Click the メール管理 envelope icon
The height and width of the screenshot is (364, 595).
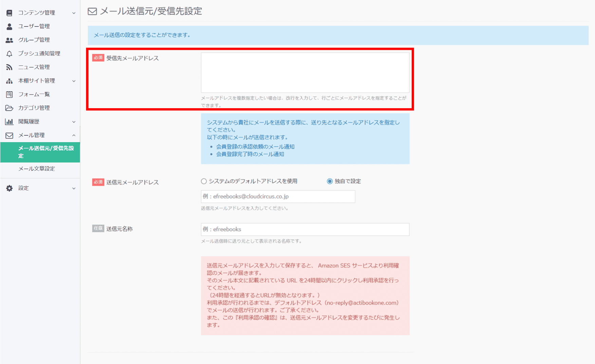[x=8, y=135]
